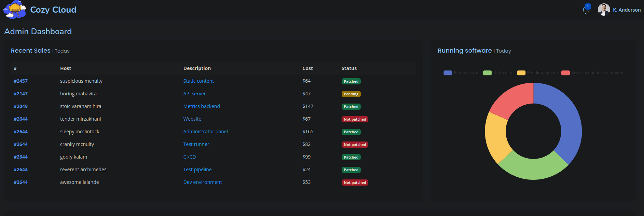
Task: Open the API server link
Action: [x=194, y=94]
